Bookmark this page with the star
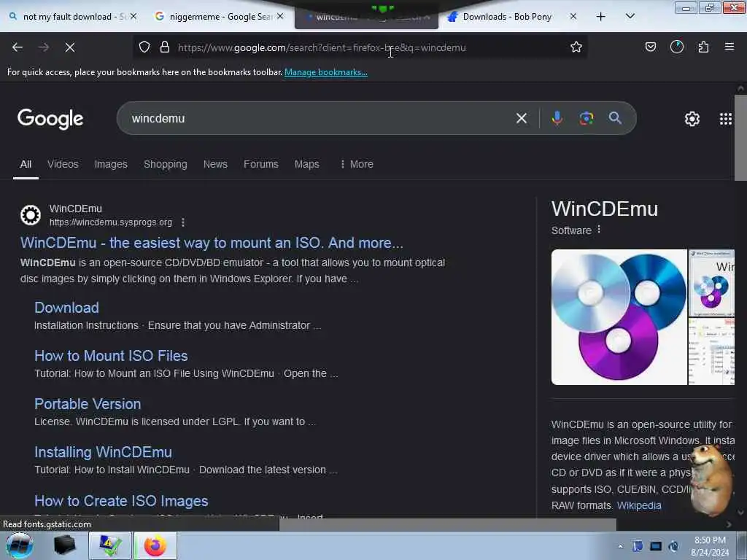Image resolution: width=747 pixels, height=560 pixels. click(576, 47)
